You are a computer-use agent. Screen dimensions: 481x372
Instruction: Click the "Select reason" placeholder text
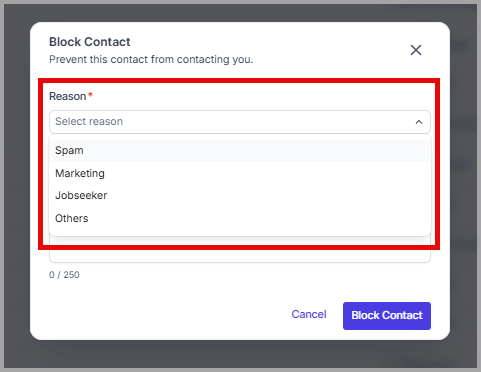pyautogui.click(x=89, y=122)
